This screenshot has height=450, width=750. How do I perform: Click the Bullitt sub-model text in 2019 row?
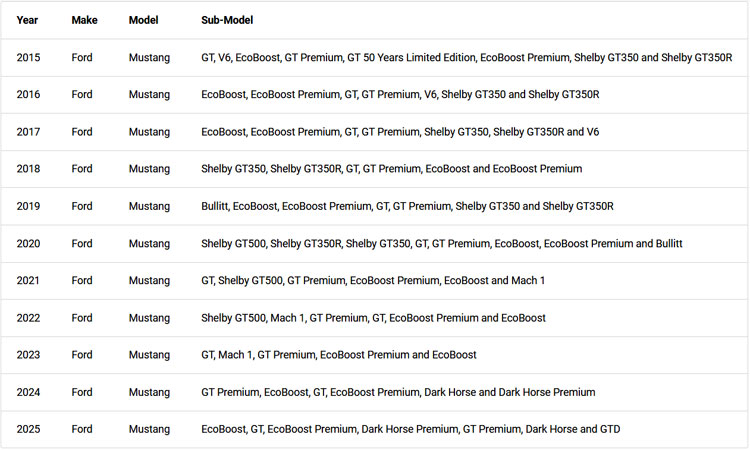click(214, 206)
